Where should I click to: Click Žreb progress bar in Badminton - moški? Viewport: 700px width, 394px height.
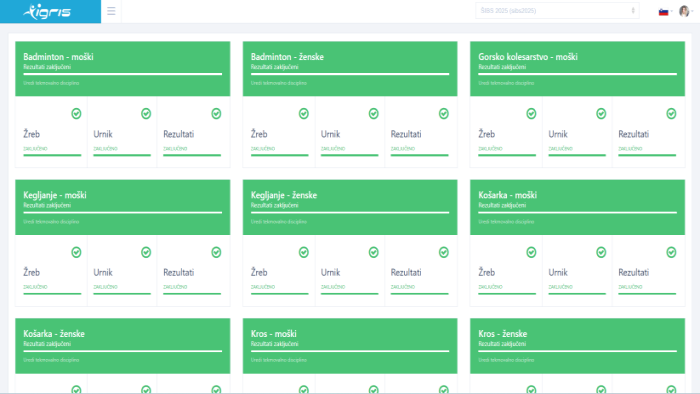tap(52, 155)
